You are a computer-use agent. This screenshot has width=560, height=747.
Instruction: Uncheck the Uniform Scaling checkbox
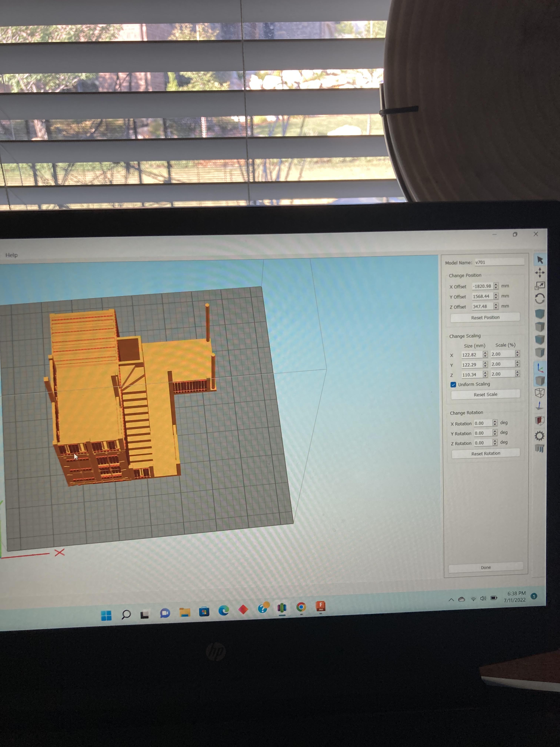pos(453,385)
